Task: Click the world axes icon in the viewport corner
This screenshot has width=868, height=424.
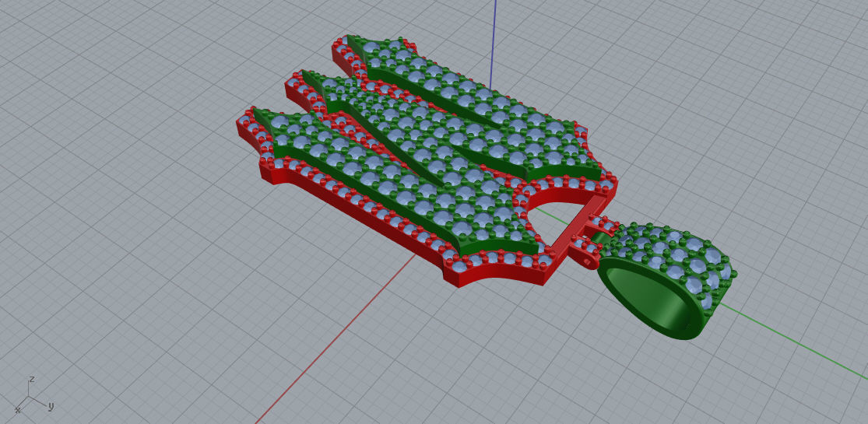Action: (34, 395)
